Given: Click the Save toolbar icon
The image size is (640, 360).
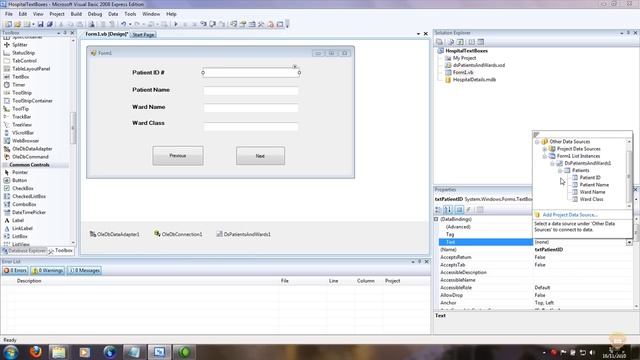Looking at the screenshot, I should coord(40,24).
